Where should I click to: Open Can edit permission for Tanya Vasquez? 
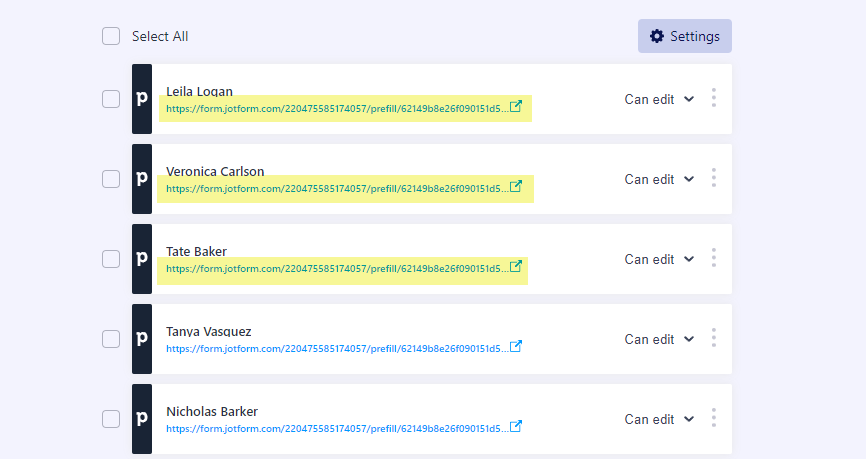coord(659,339)
